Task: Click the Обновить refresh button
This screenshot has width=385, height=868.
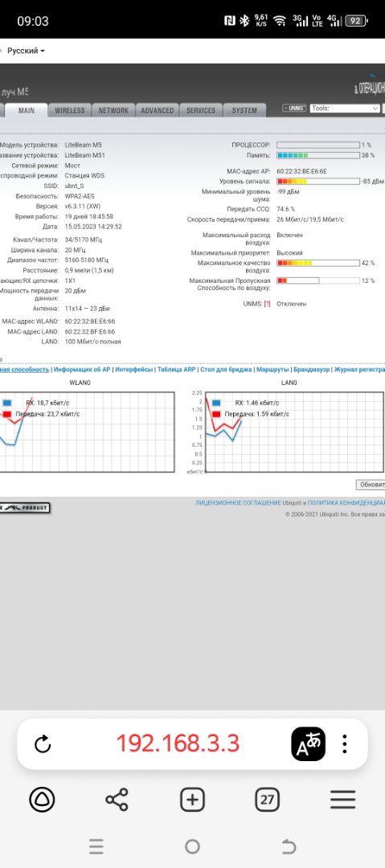Action: click(x=371, y=485)
